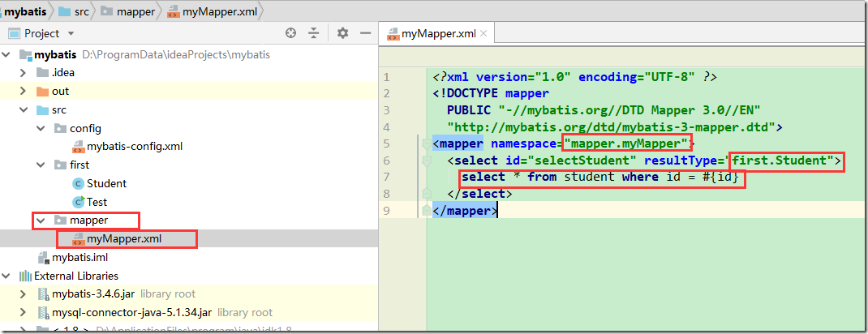Click Student class icon in tree
Viewport: 868px width, 334px height.
[x=78, y=183]
